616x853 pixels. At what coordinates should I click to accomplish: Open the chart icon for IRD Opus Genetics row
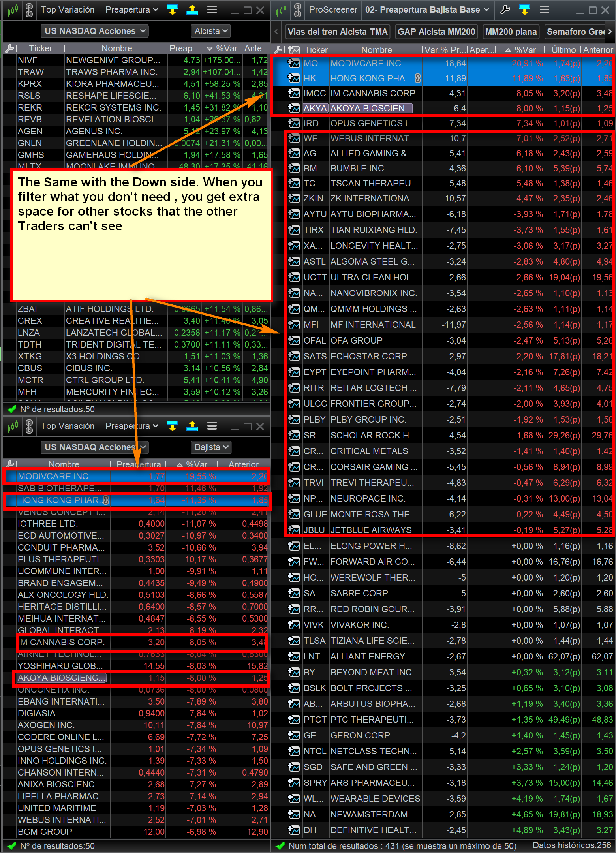(294, 124)
